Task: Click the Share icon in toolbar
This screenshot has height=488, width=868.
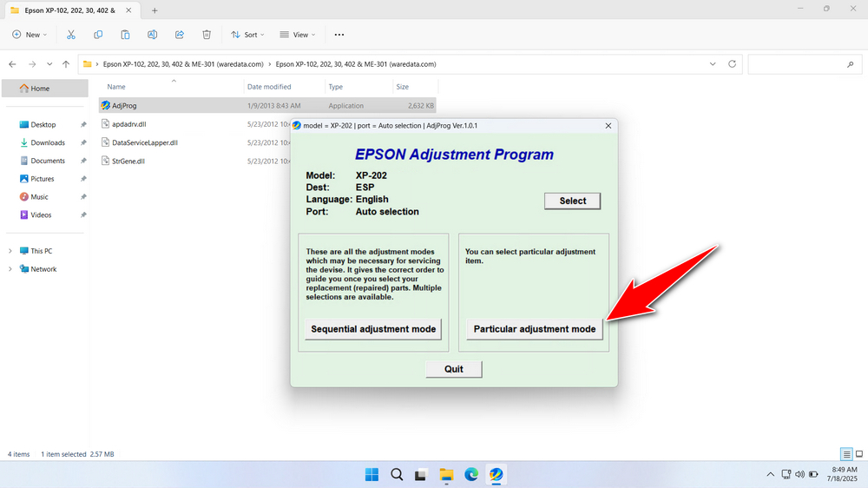Action: click(180, 35)
